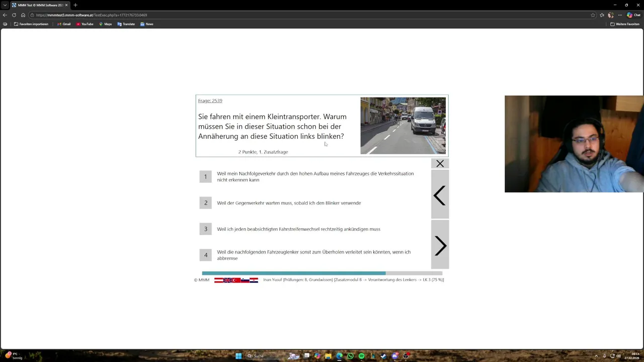Add page to favorites star
This screenshot has width=644, height=362.
coord(593,15)
